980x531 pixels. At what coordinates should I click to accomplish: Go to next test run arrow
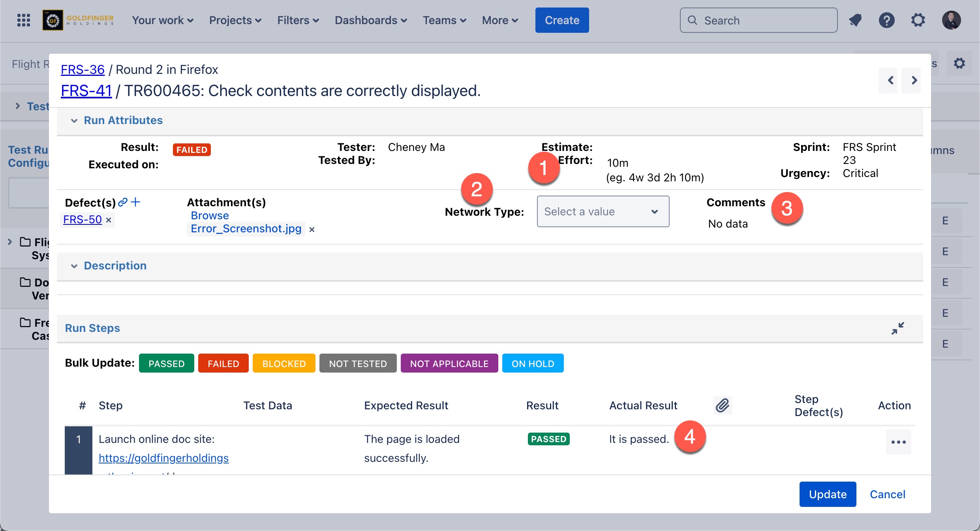[914, 81]
